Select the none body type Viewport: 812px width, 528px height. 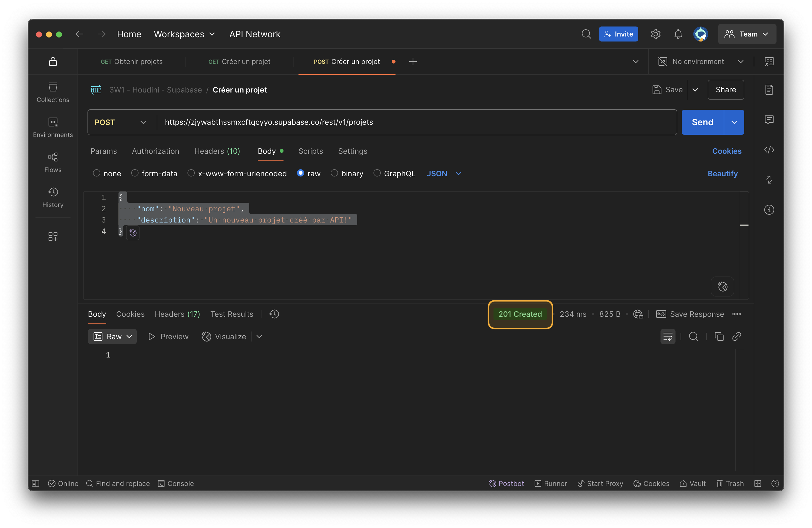click(96, 173)
